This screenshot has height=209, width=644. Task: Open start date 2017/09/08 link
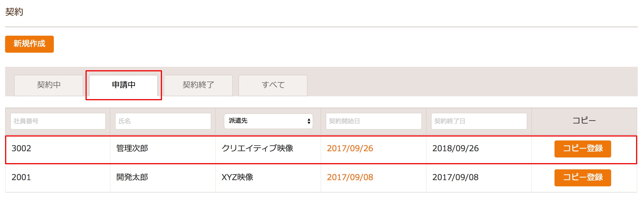click(350, 177)
